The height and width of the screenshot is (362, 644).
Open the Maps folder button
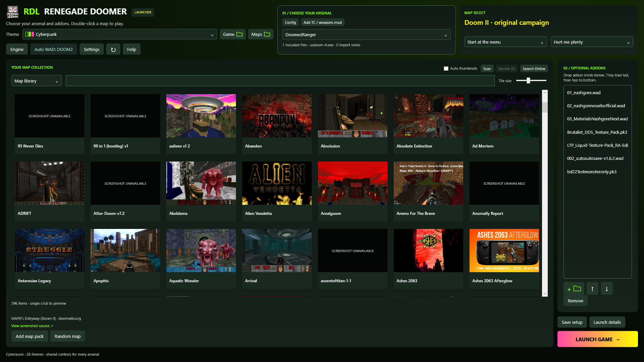click(x=260, y=34)
